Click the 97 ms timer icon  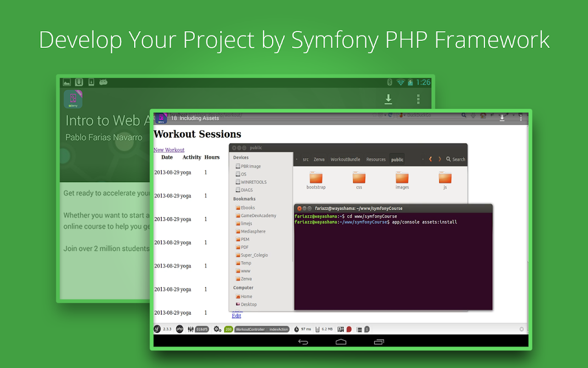(x=297, y=329)
